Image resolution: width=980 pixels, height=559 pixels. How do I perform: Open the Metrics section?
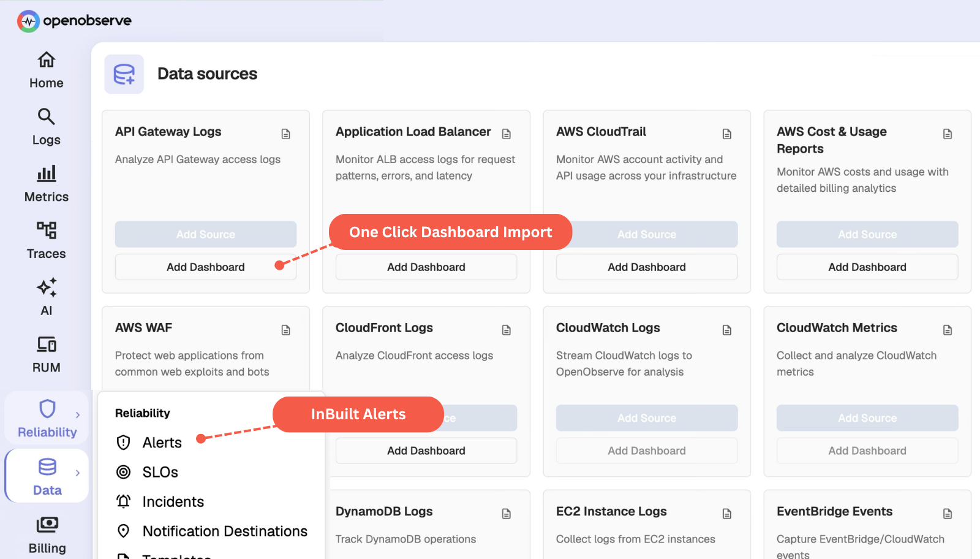pos(47,184)
